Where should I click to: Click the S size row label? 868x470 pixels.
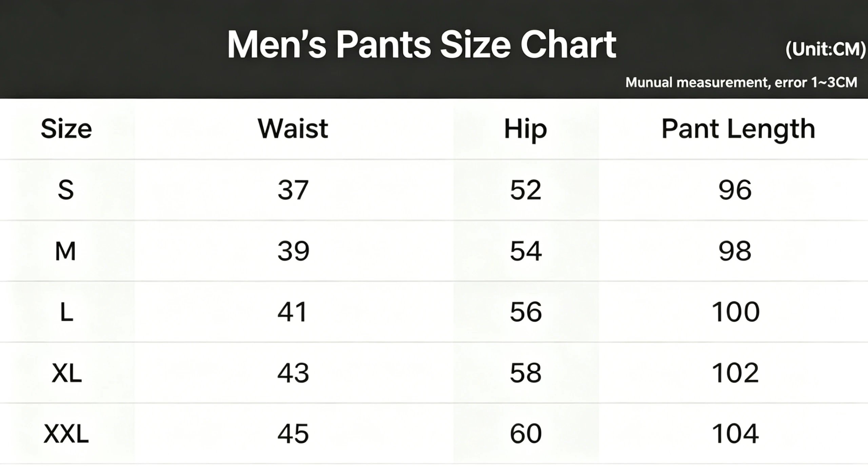[66, 190]
